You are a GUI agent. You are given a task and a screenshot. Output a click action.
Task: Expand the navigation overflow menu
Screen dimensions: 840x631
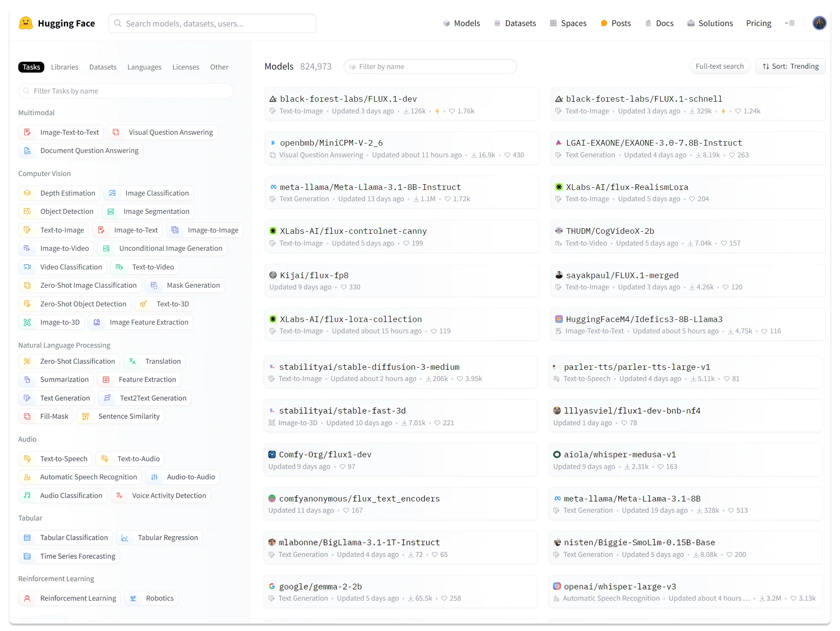click(790, 23)
